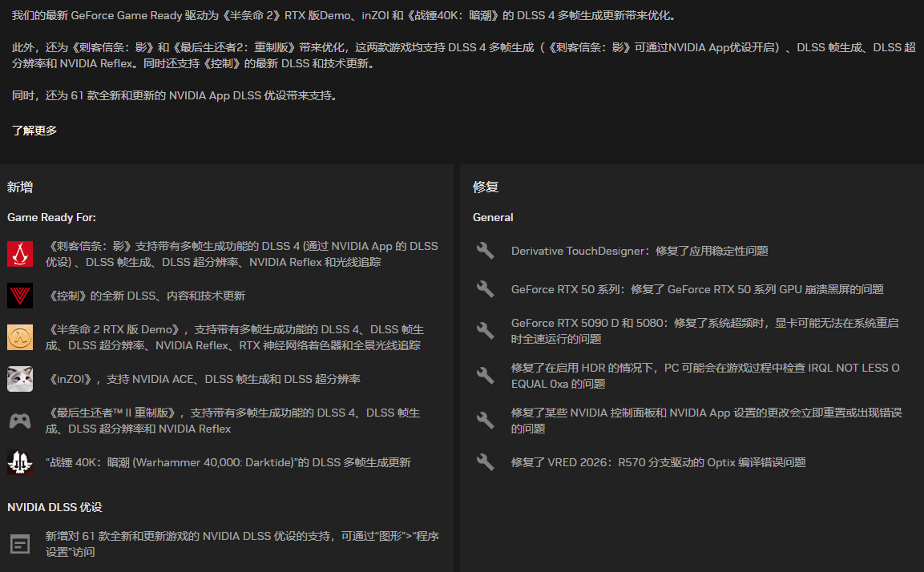Click the Warhammer 40,000: Darktide update text

[x=228, y=462]
